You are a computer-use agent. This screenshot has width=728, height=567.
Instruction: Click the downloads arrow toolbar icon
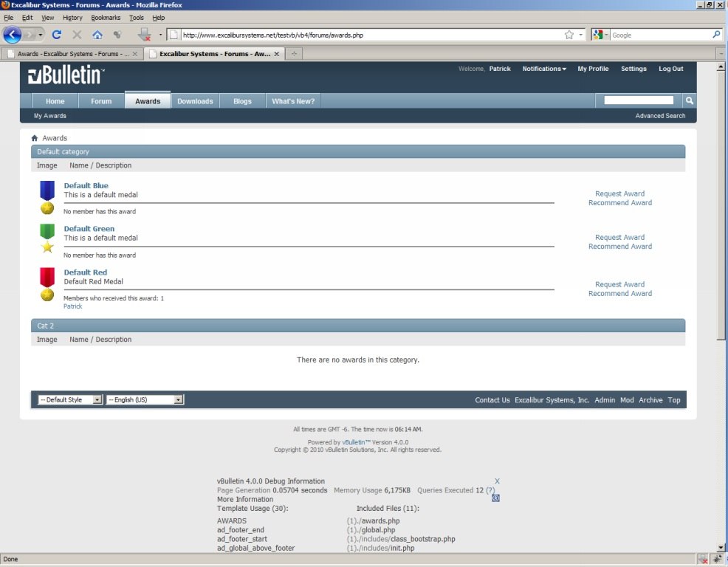tap(145, 35)
